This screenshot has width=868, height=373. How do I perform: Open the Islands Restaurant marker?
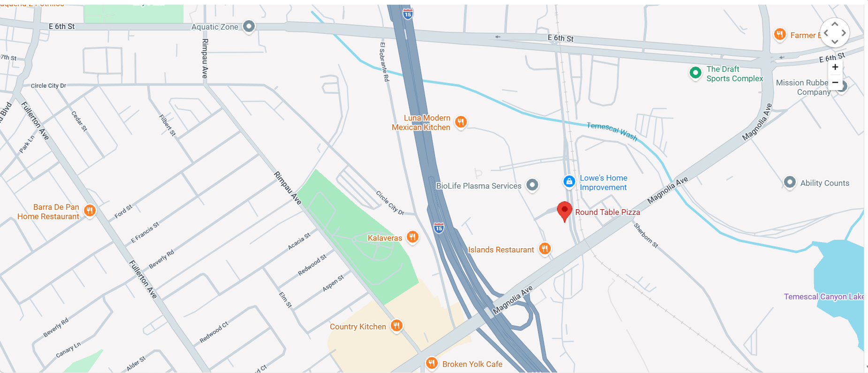coord(545,249)
